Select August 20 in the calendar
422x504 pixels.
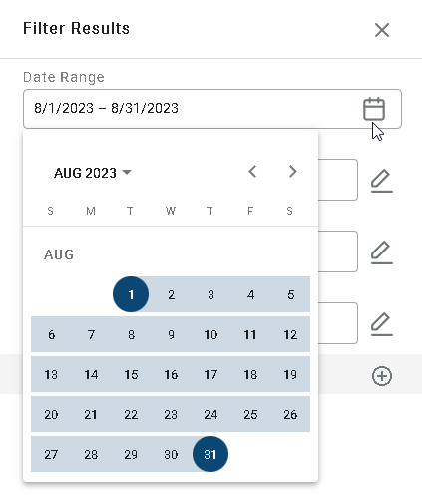(51, 414)
